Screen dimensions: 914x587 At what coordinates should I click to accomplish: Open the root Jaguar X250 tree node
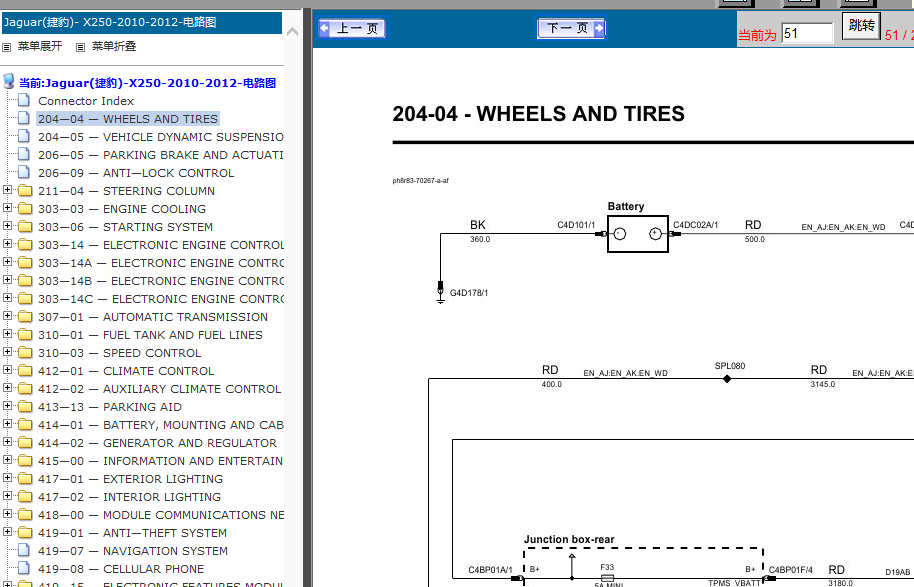147,83
